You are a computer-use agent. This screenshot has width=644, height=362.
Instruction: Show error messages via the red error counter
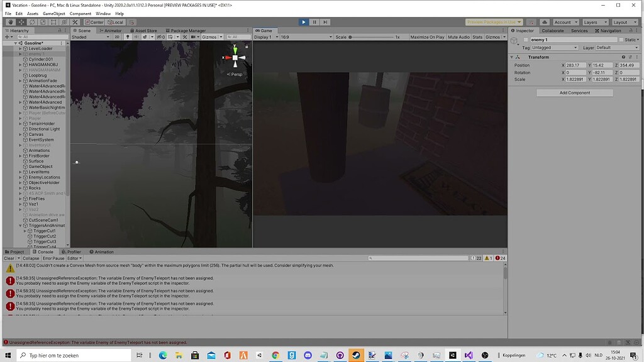tap(499, 258)
